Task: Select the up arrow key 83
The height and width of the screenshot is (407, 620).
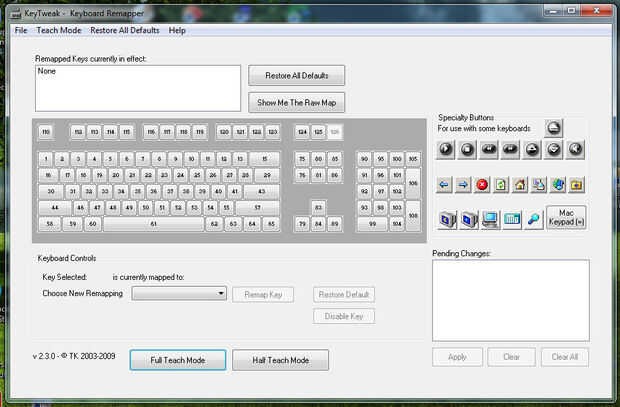Action: click(x=318, y=208)
